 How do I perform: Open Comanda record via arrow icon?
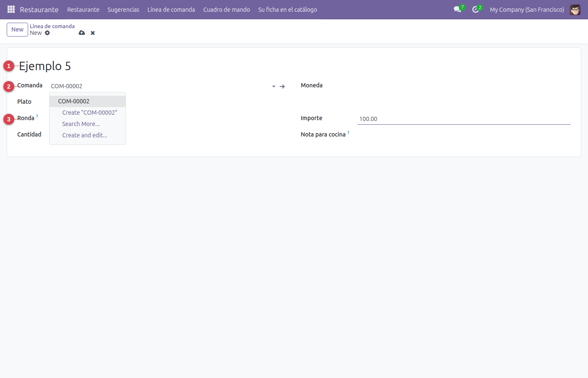pos(282,87)
